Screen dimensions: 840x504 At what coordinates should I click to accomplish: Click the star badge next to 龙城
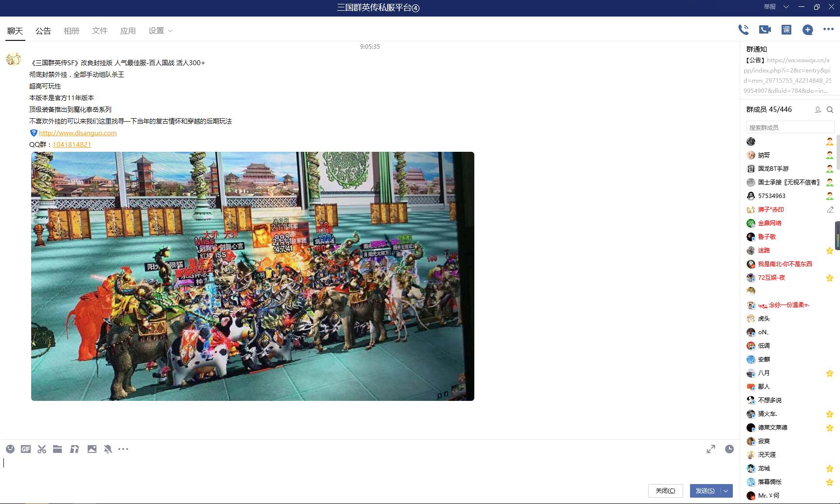(830, 468)
